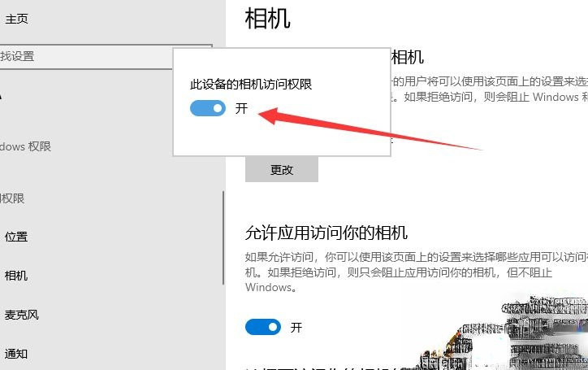Screen dimensions: 588x370
Task: Click the description paragraph under 允许应用访问你的相机
Action: coord(406,272)
